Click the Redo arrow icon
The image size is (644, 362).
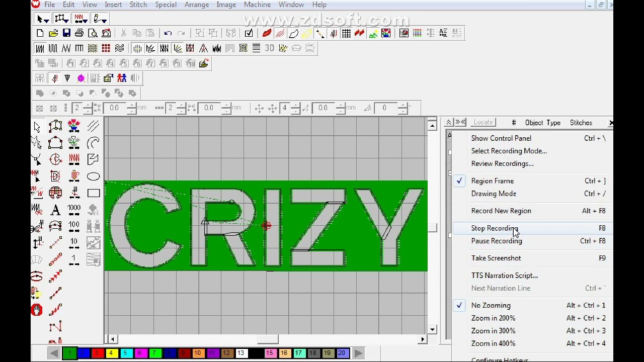[x=181, y=33]
